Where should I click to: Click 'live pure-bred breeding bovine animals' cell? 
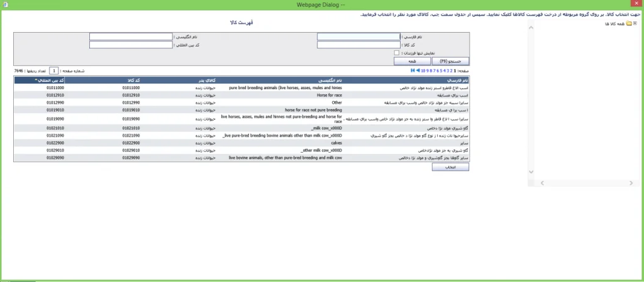(282, 136)
